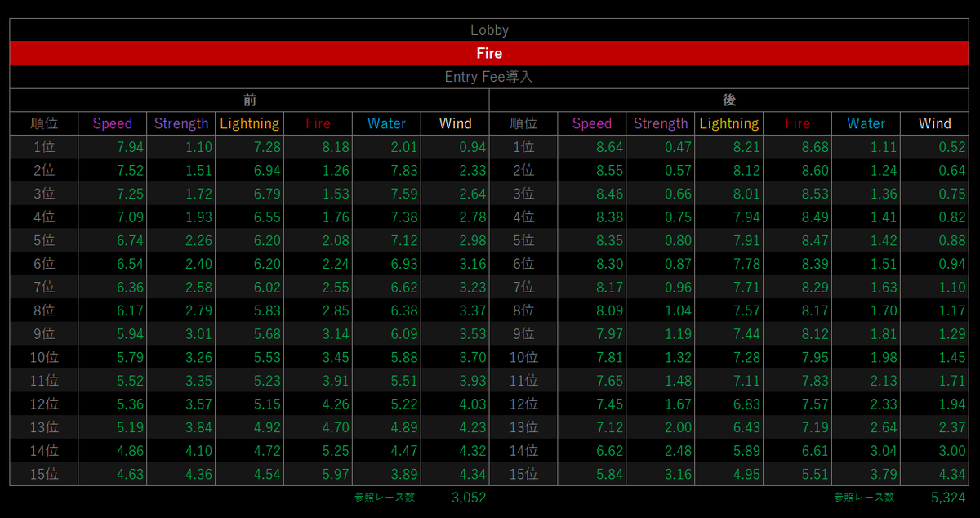The width and height of the screenshot is (980, 518).
Task: Select the 参照レース数 label beside 3,052
Action: click(384, 498)
